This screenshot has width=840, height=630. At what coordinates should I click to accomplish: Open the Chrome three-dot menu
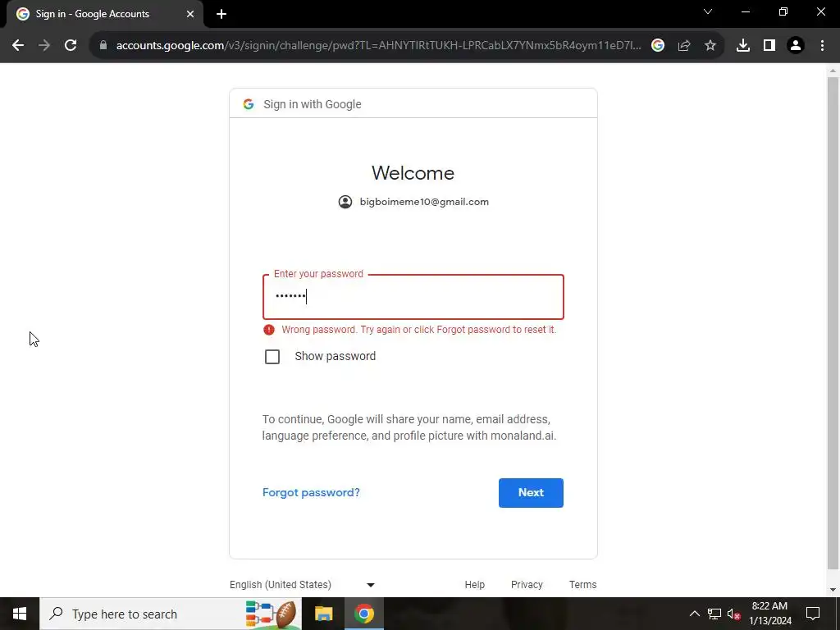pos(822,46)
